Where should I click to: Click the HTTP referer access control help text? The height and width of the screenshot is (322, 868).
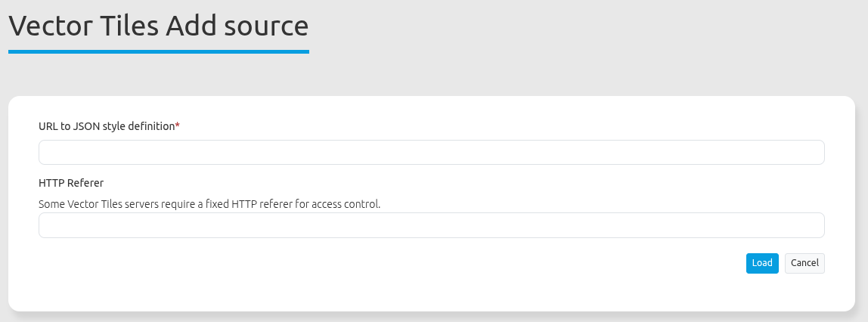pyautogui.click(x=209, y=204)
